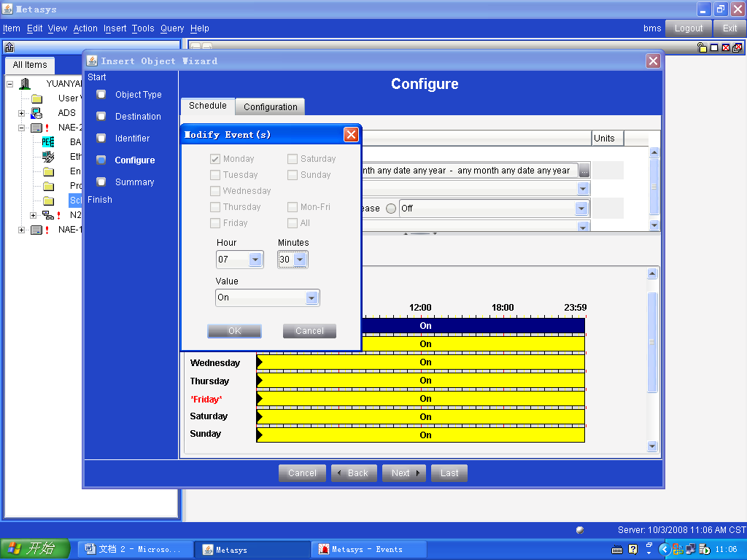The height and width of the screenshot is (560, 747).
Task: Check the Mon-Fri checkbox
Action: [293, 207]
